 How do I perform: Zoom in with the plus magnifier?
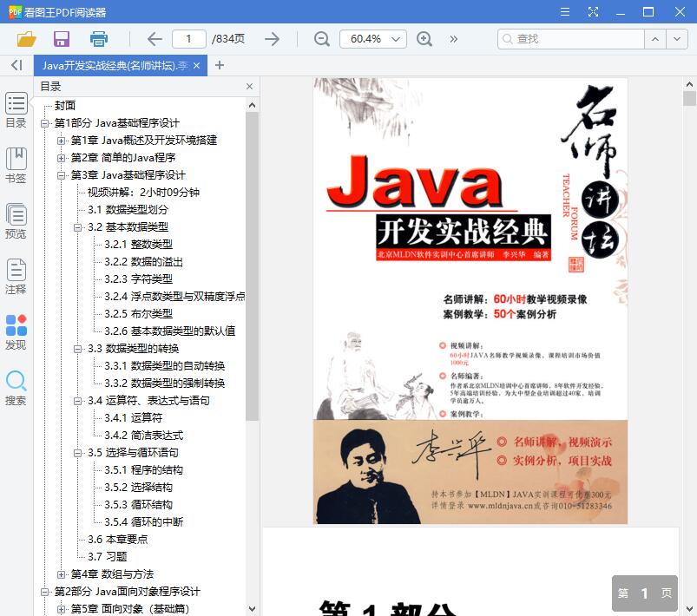(424, 39)
